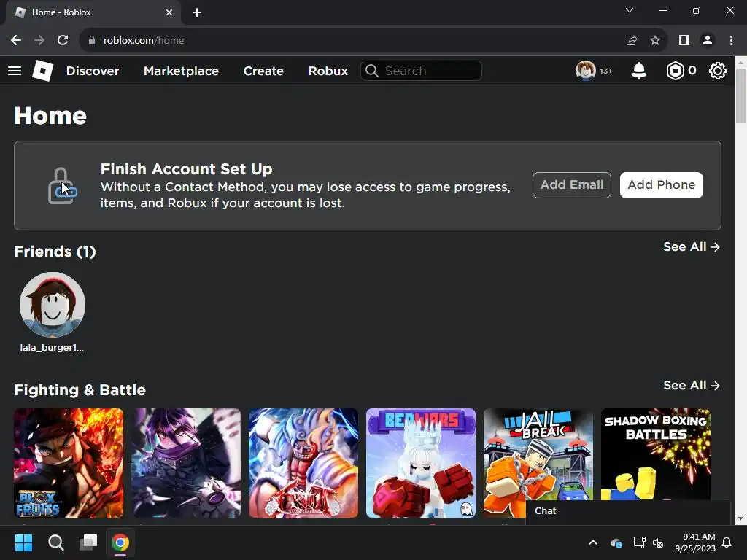Image resolution: width=747 pixels, height=560 pixels.
Task: Open the user avatar profile icon
Action: (586, 71)
